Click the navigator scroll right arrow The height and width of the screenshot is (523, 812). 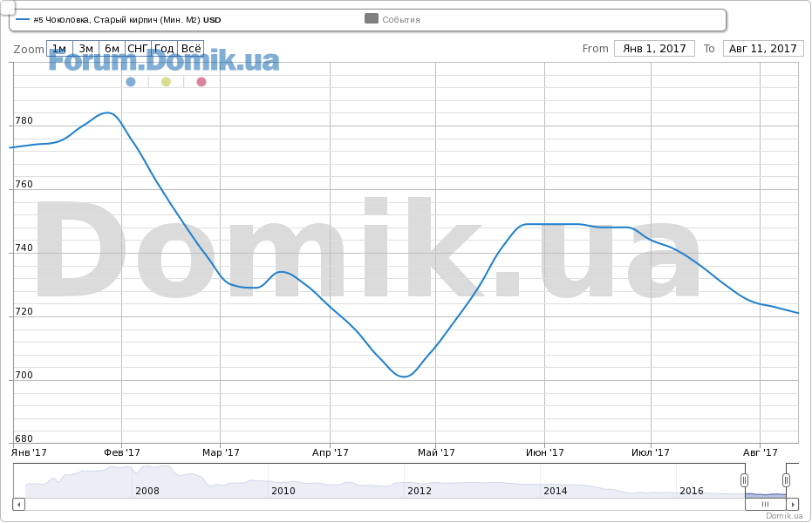(793, 504)
